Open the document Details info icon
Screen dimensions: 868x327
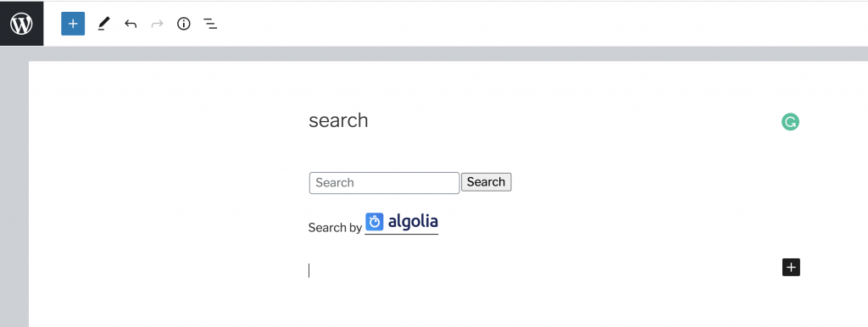coord(184,24)
